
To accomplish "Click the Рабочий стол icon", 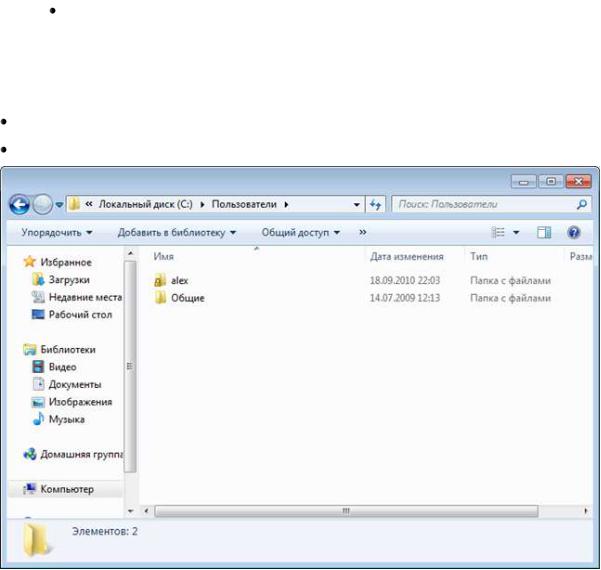I will pos(38,314).
